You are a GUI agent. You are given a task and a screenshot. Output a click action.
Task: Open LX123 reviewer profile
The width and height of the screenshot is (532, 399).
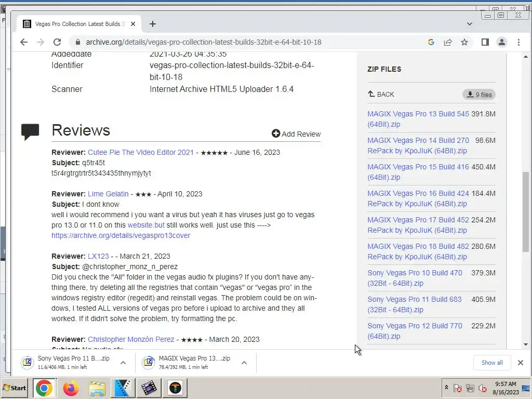tap(98, 256)
